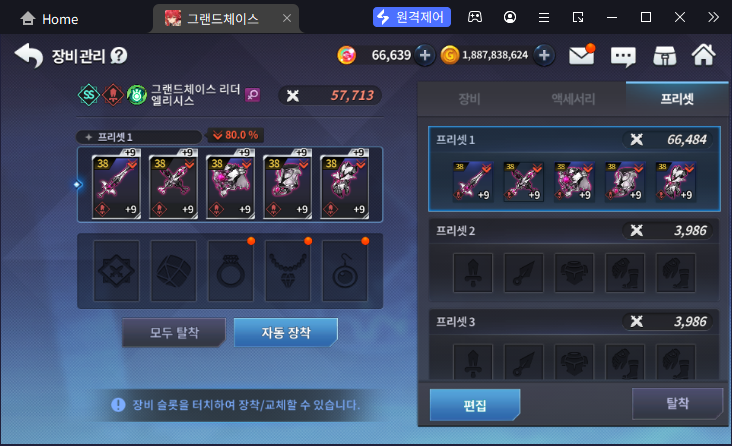
Task: Open the hero detail magnifier icon
Action: click(253, 95)
